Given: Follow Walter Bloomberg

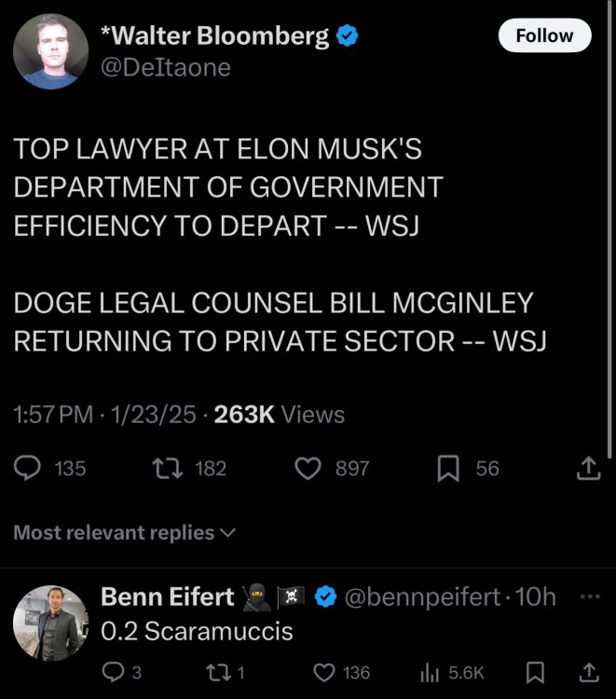Looking at the screenshot, I should (544, 36).
